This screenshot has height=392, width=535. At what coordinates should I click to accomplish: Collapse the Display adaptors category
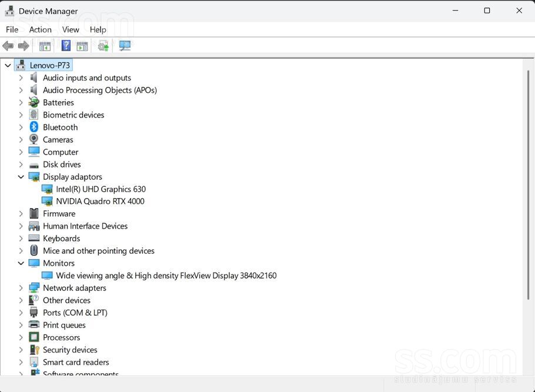21,177
